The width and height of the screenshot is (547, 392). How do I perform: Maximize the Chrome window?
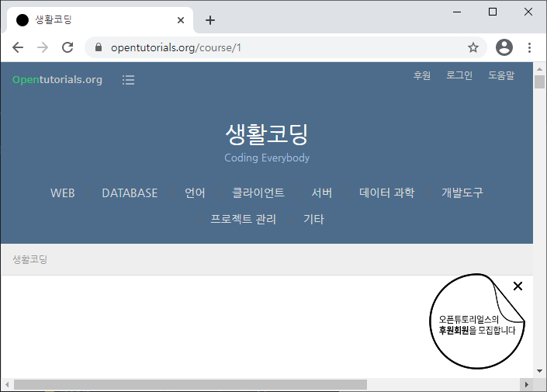[493, 12]
